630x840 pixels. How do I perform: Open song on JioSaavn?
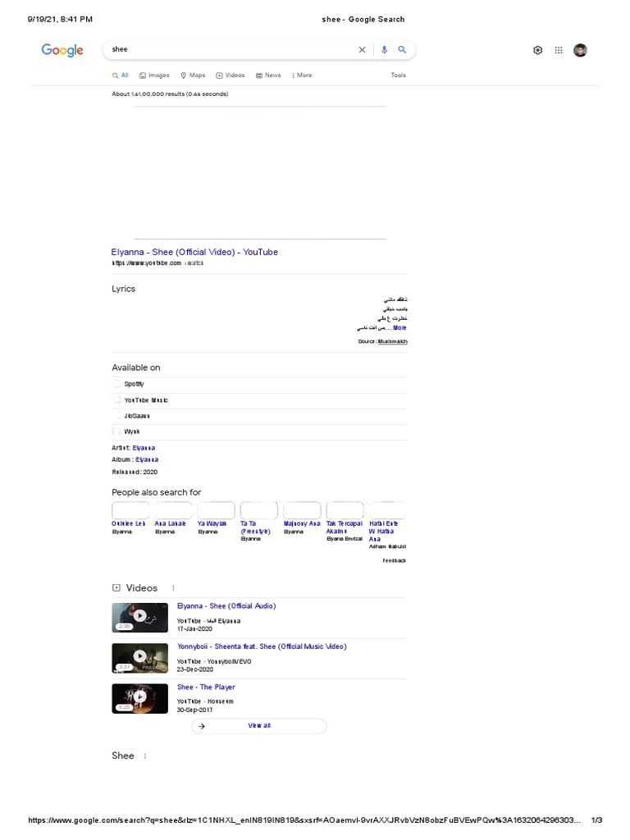(x=259, y=416)
